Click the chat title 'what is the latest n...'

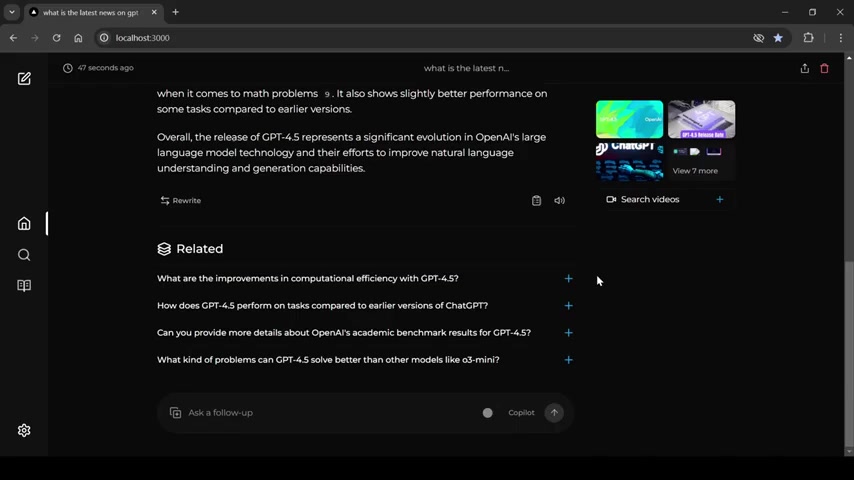coord(466,68)
